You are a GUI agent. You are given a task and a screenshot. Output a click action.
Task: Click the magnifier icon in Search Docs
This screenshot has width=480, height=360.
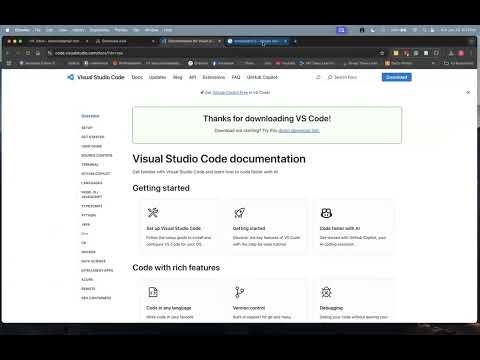(x=330, y=77)
